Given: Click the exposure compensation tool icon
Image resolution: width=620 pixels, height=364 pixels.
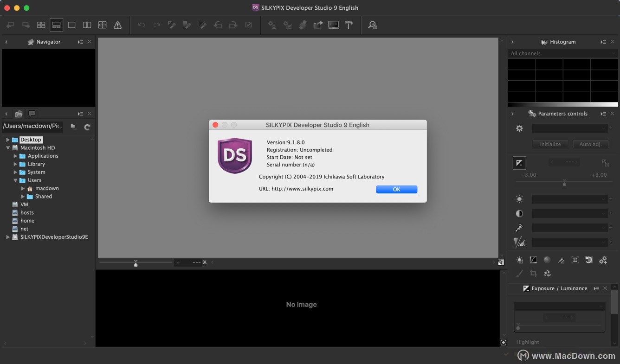Looking at the screenshot, I should click(x=606, y=163).
